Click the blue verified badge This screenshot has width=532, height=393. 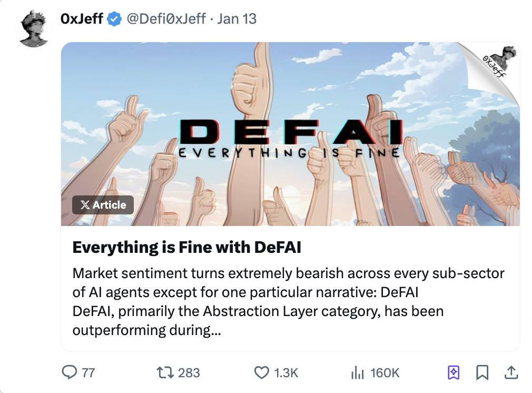[113, 19]
